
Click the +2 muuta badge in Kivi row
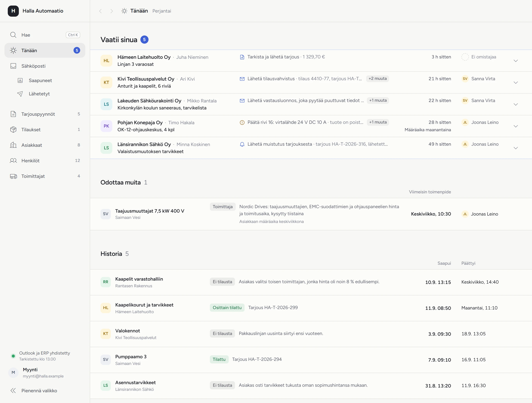(378, 79)
